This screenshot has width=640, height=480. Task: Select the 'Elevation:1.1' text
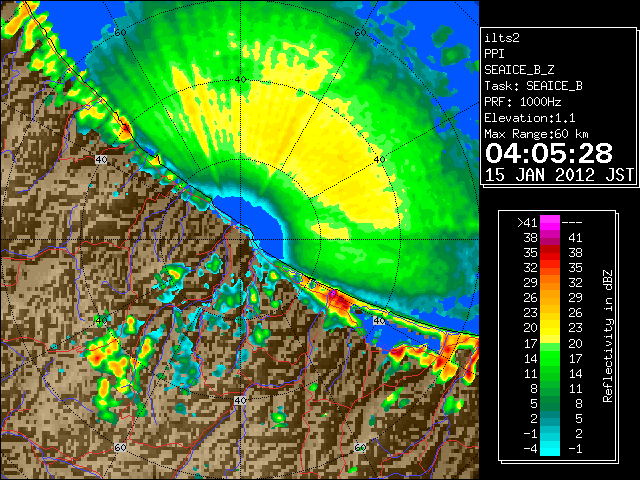coord(530,118)
